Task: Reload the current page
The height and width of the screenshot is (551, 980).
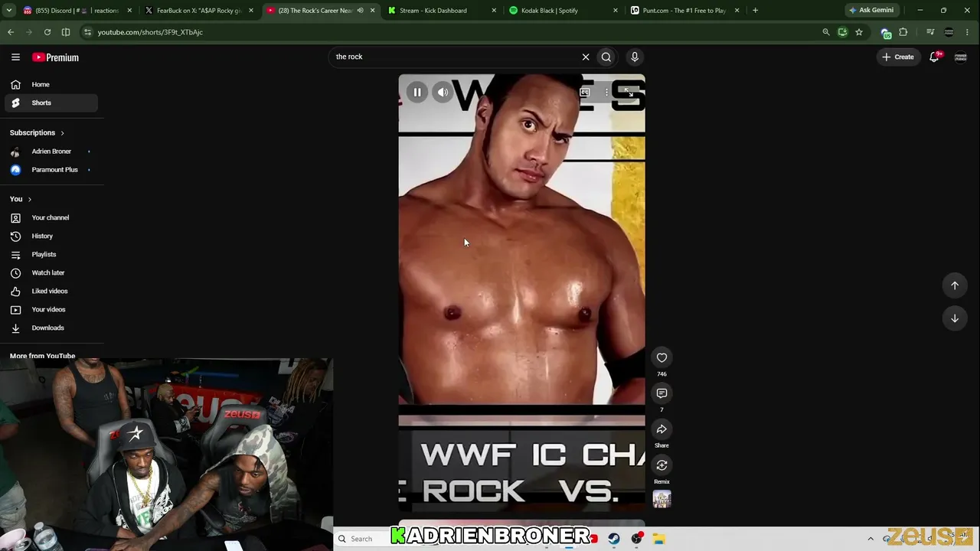Action: [47, 32]
